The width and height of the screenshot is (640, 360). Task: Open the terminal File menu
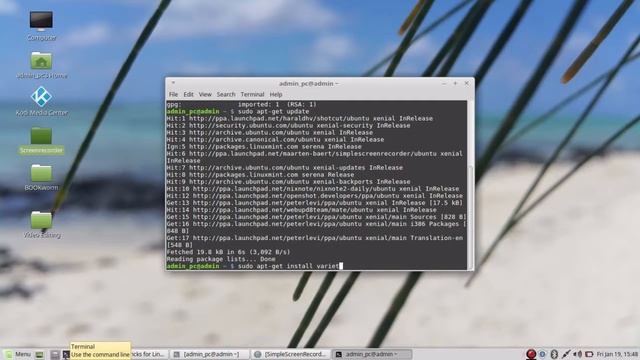click(173, 94)
